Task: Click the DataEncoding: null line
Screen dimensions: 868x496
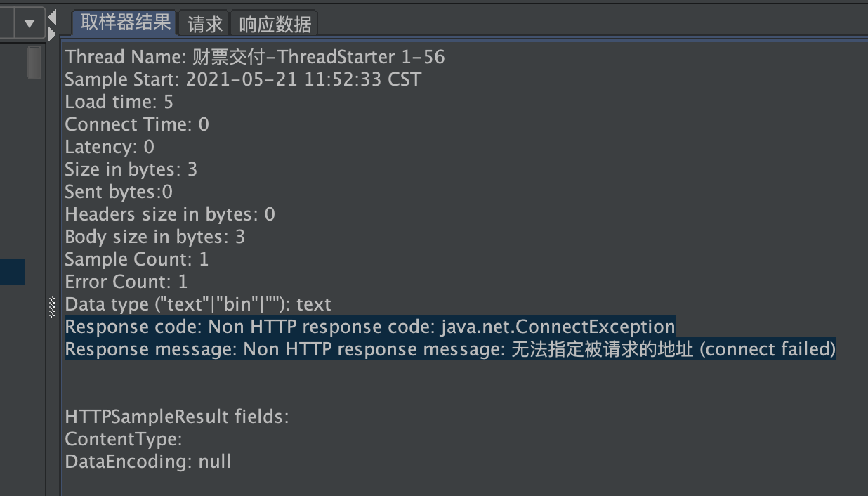Action: pyautogui.click(x=148, y=462)
